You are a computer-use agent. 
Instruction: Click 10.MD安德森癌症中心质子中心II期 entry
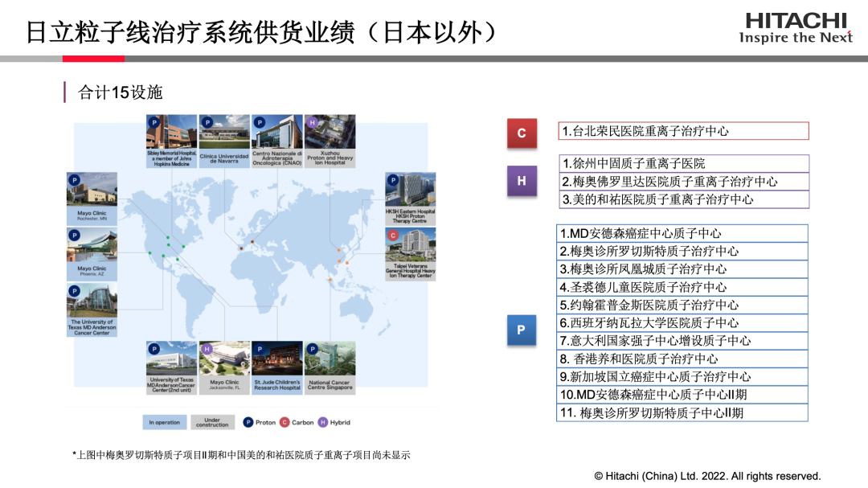tap(682, 395)
